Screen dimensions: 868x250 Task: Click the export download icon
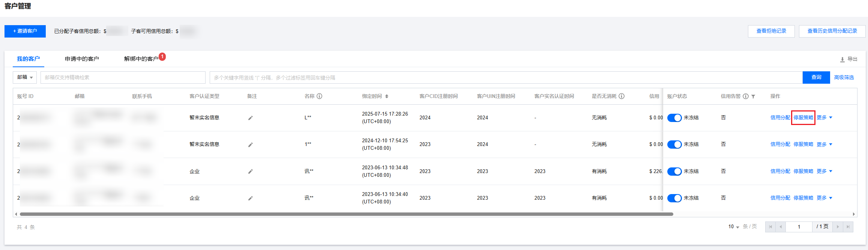coord(842,59)
